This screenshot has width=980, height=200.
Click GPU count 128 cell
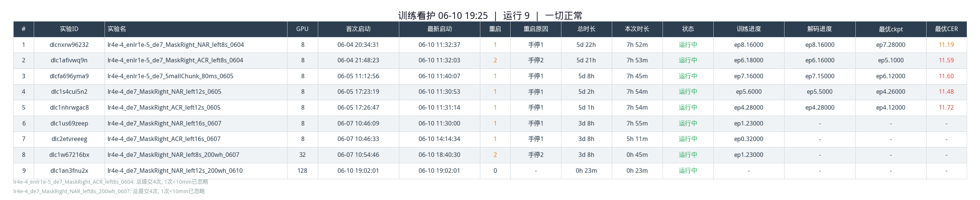[x=302, y=171]
